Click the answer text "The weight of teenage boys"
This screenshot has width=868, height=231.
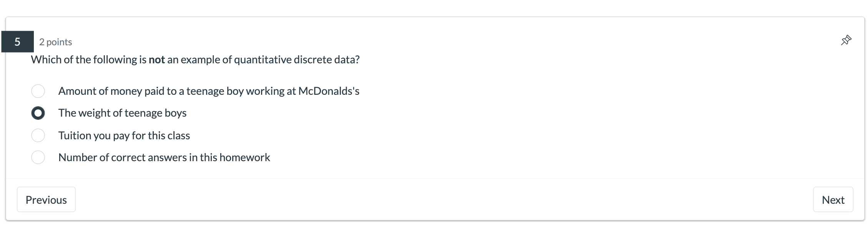[x=122, y=113]
